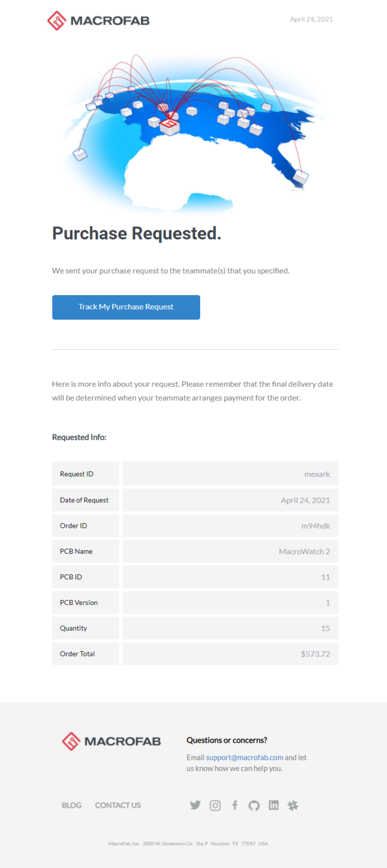This screenshot has width=387, height=868.
Task: Click the Purchase Requested heading
Action: coord(137,234)
